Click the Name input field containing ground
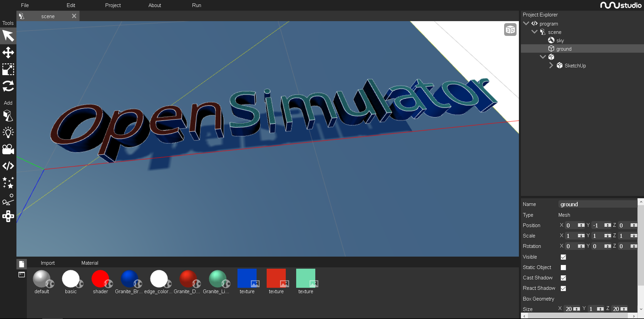 click(597, 204)
